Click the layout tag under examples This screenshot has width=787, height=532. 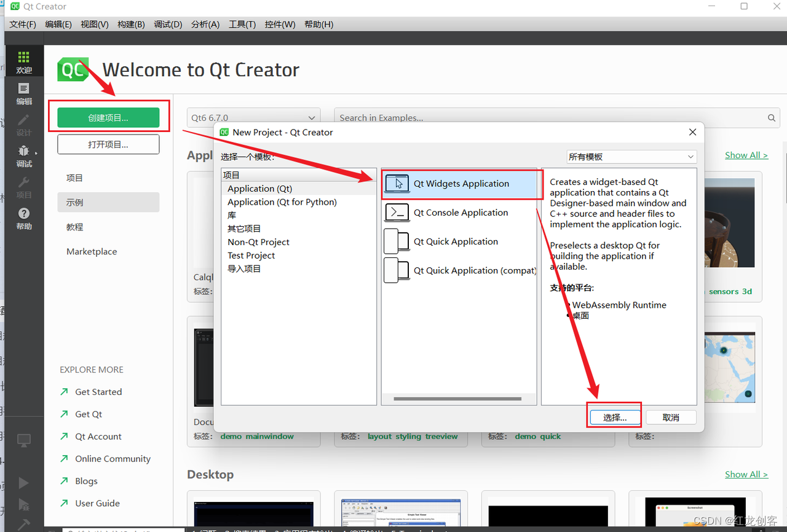tap(379, 436)
